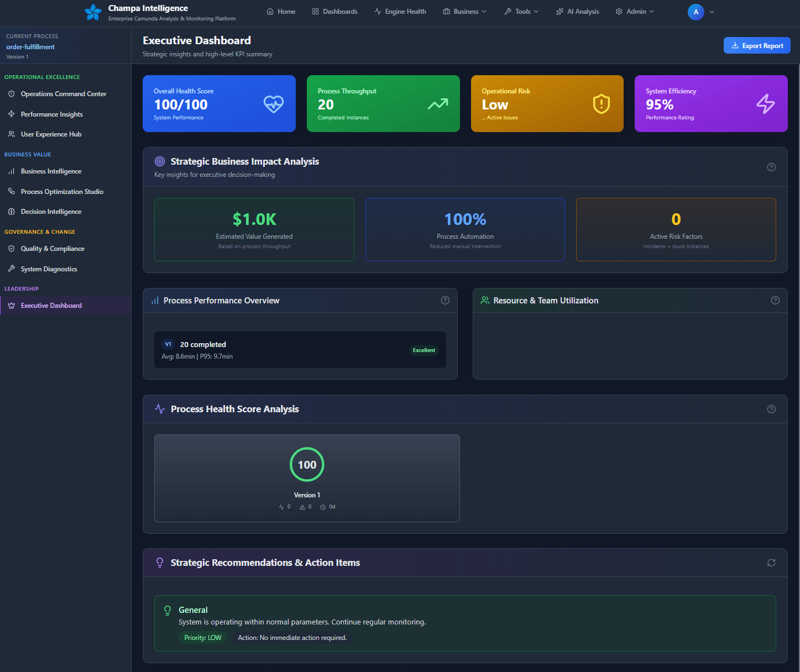Select the Champa Intelligence logo

coord(93,12)
